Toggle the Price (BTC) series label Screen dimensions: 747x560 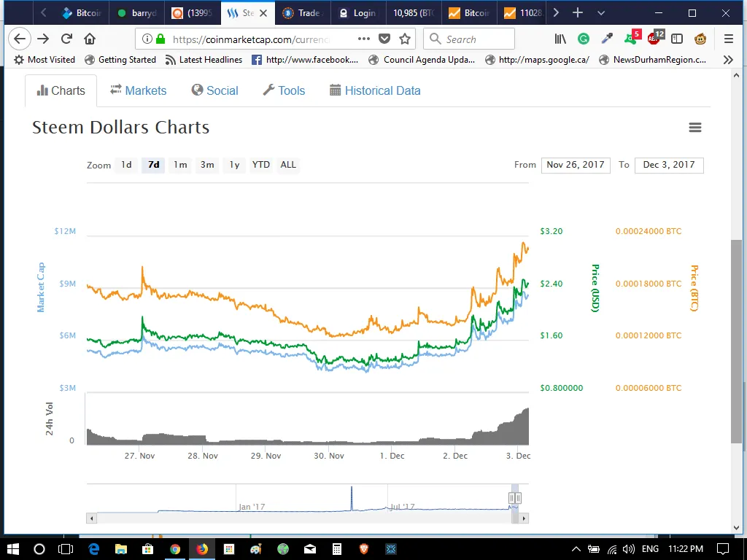click(x=694, y=288)
